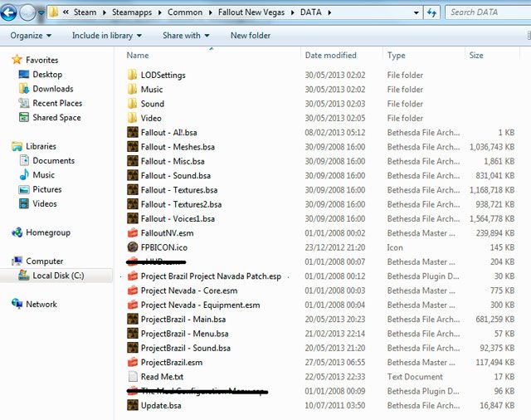The image size is (531, 420).
Task: Open the Organize dropdown arrow
Action: [49, 36]
